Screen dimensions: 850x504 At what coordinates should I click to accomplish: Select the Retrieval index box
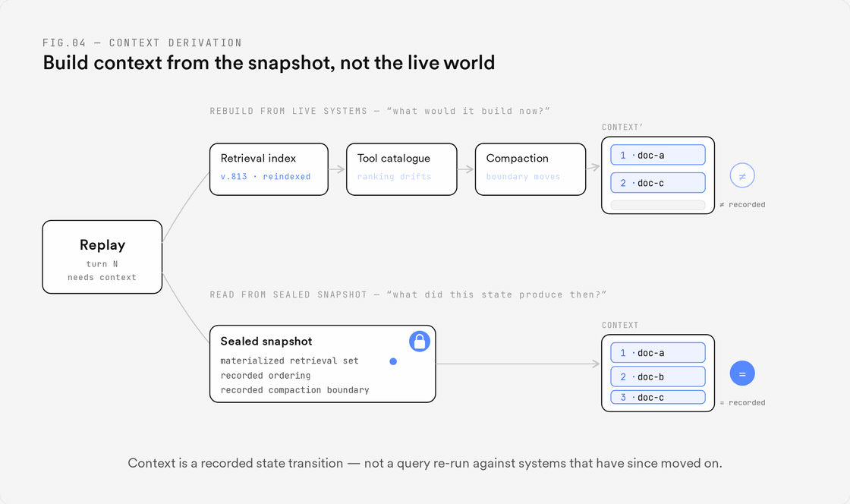269,169
